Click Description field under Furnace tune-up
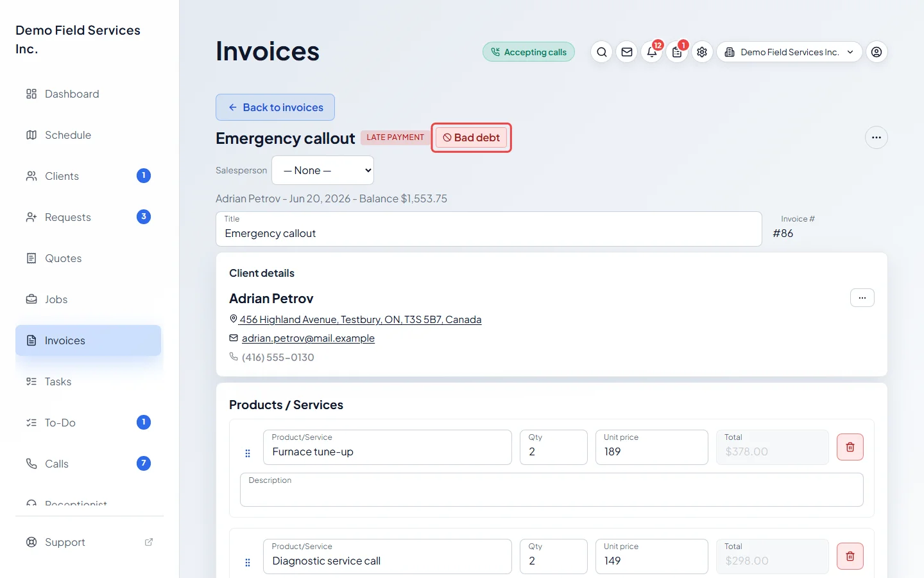This screenshot has width=924, height=578. pyautogui.click(x=552, y=490)
